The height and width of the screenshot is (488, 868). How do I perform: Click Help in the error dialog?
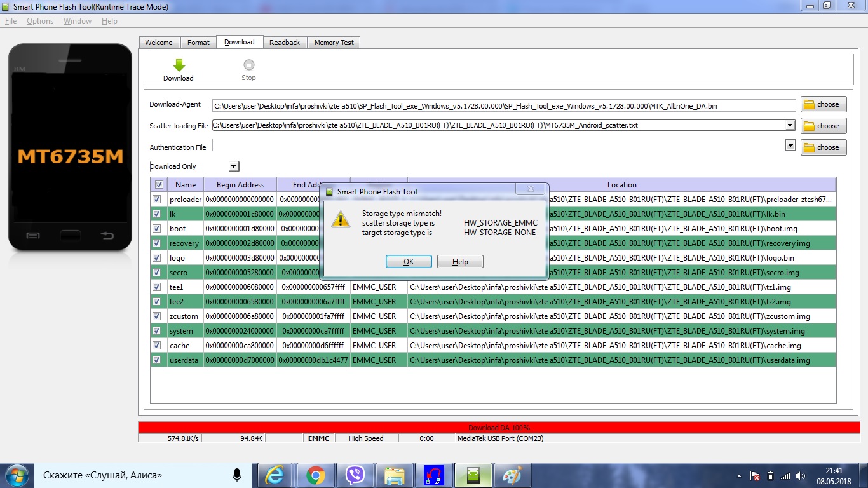[460, 262]
